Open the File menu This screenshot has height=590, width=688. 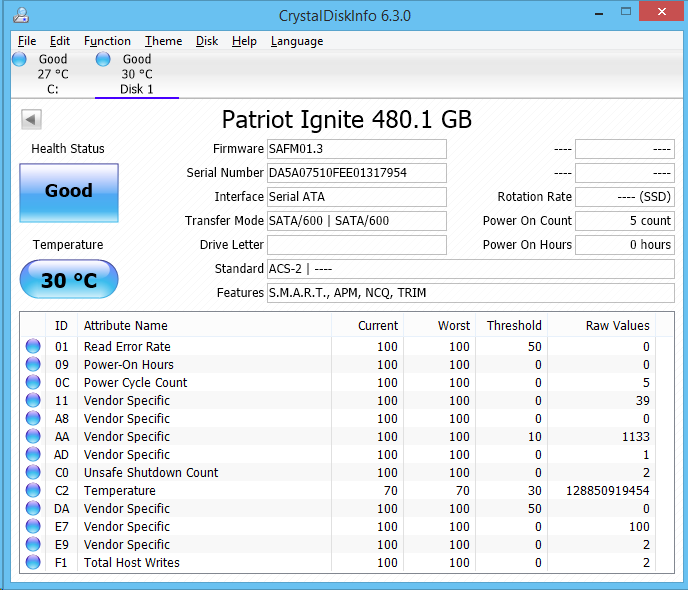click(x=27, y=41)
